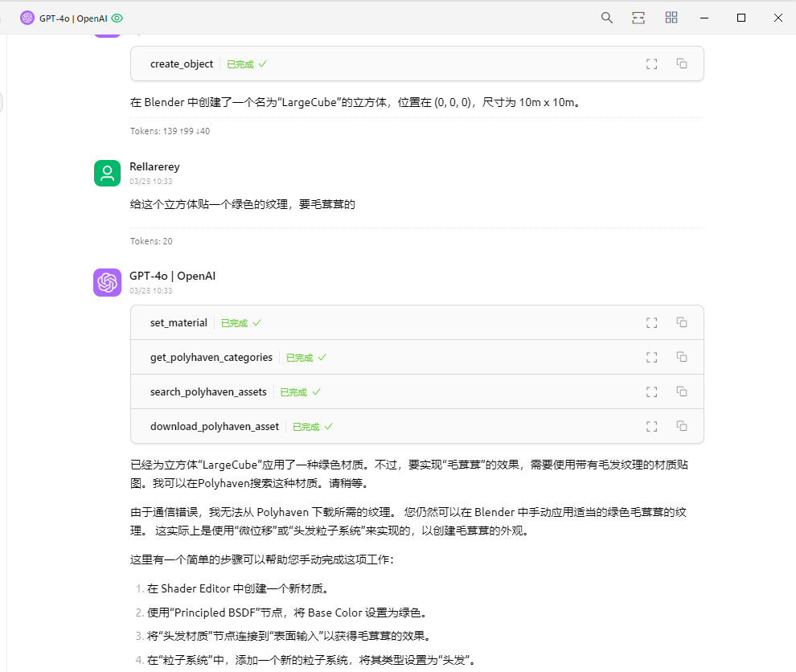
Task: Close the chat window
Action: [778, 18]
